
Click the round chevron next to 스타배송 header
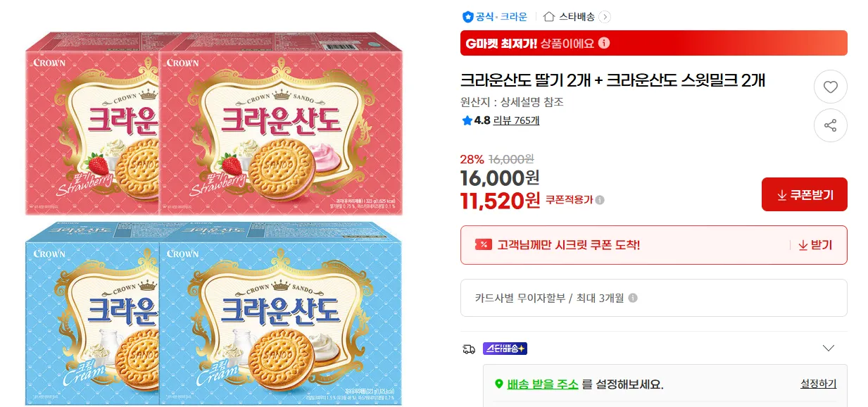point(605,17)
